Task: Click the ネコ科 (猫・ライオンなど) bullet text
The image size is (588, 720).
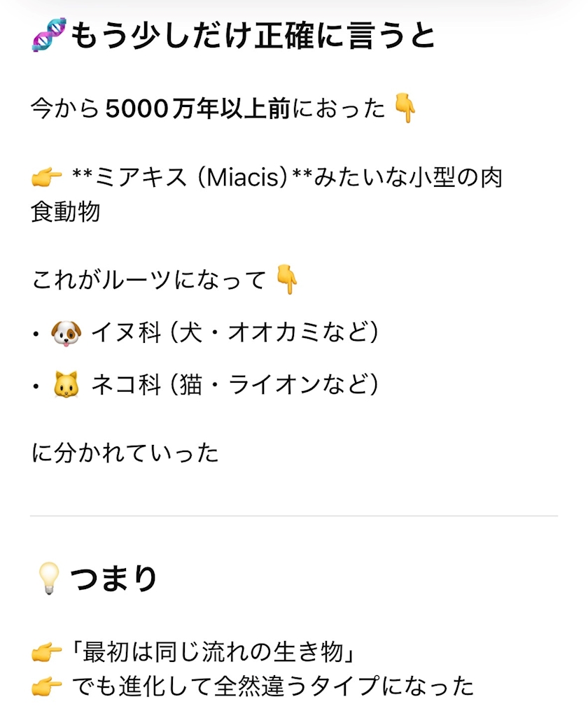Action: (235, 385)
